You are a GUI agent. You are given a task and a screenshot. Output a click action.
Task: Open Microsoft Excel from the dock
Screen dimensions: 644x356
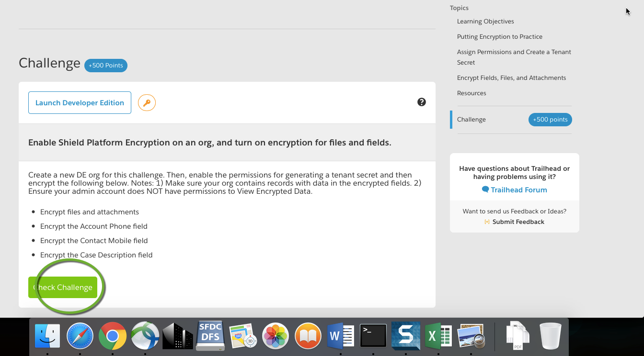[x=438, y=336]
